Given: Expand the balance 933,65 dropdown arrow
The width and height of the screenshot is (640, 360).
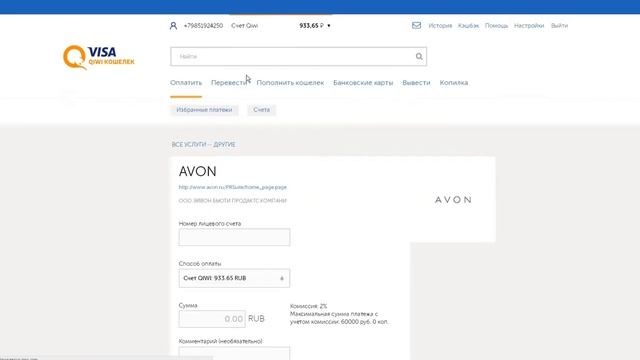Looking at the screenshot, I should (329, 26).
